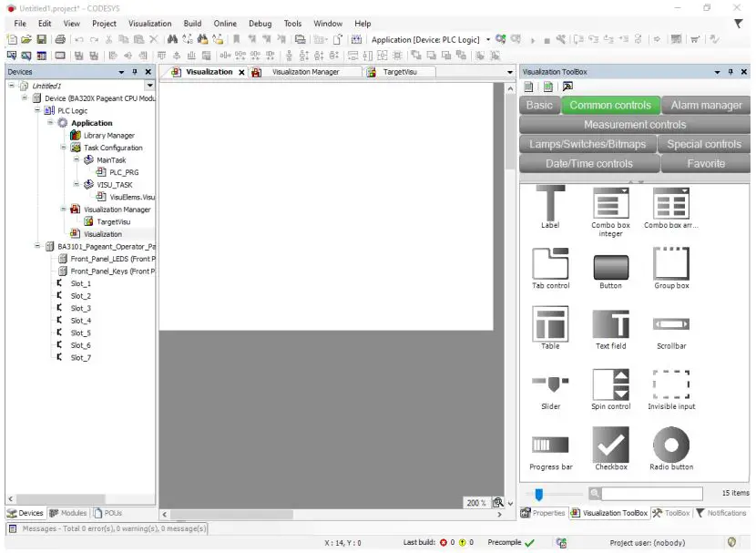Screen dimensions: 756x553
Task: Show the Lamps/Switches/Bitmaps category
Action: point(587,144)
